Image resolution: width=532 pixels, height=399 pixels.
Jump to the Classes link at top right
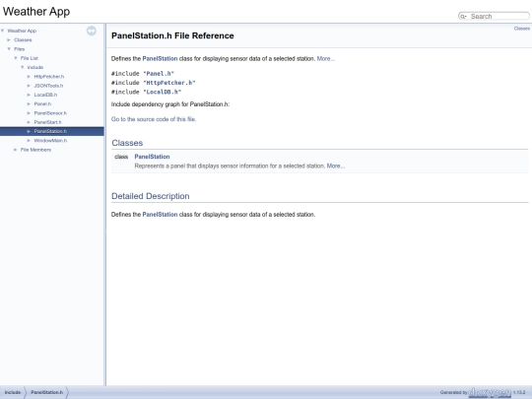click(x=522, y=29)
